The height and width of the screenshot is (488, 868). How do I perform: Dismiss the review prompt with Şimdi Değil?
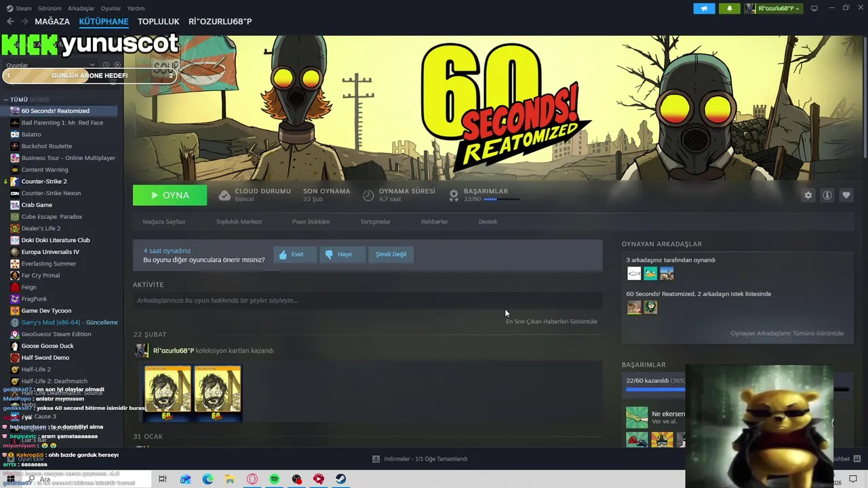pos(391,254)
